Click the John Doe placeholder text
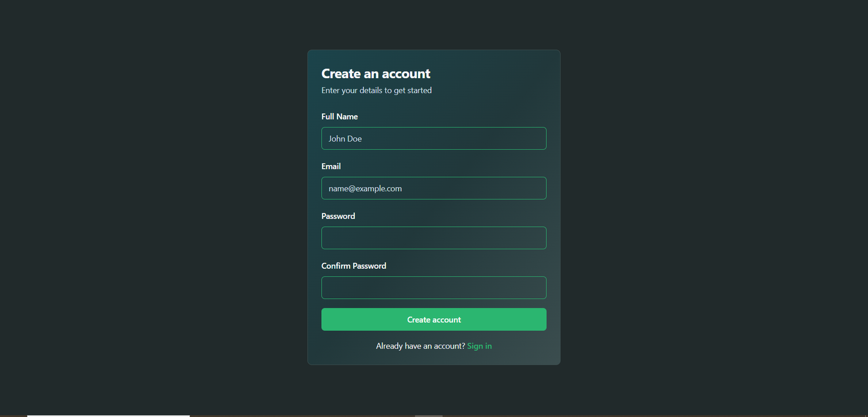This screenshot has height=417, width=868. pyautogui.click(x=345, y=139)
